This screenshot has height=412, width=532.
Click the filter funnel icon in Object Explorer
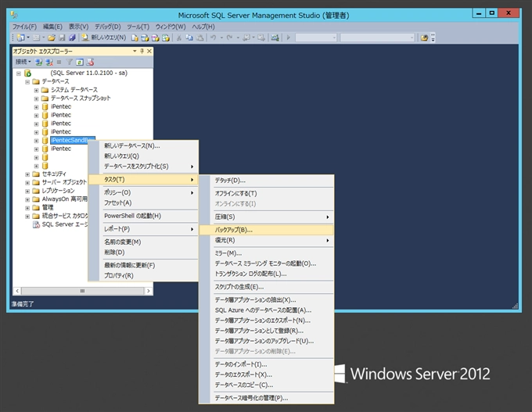coord(68,62)
